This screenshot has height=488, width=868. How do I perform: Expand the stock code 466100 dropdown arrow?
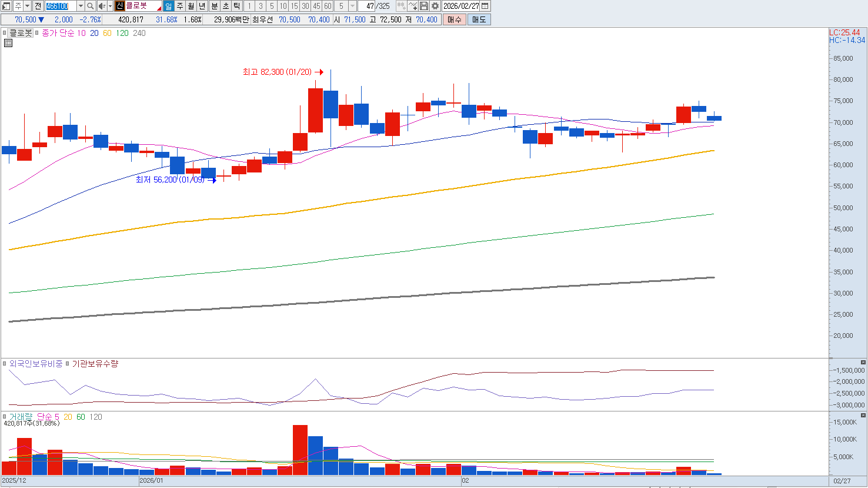coord(81,6)
